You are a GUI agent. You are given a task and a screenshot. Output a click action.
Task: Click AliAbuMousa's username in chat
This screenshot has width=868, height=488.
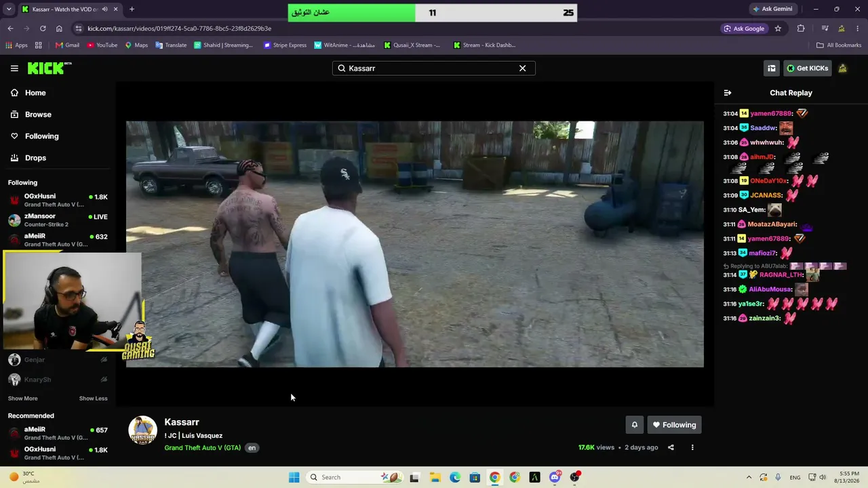click(x=770, y=289)
